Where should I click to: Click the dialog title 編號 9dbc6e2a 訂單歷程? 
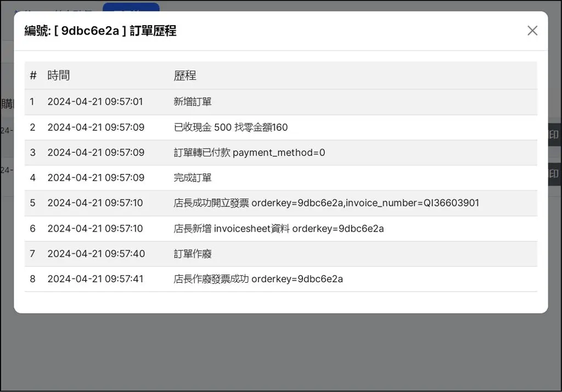pos(100,31)
